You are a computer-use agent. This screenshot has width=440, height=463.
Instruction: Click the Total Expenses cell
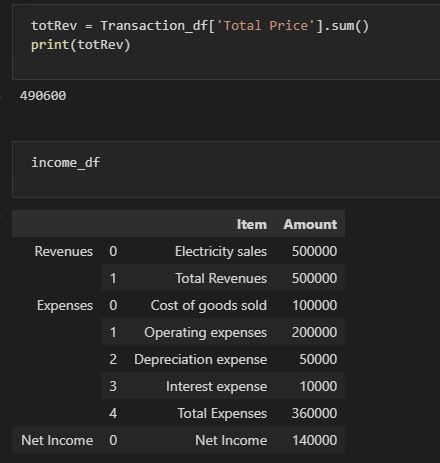point(222,413)
